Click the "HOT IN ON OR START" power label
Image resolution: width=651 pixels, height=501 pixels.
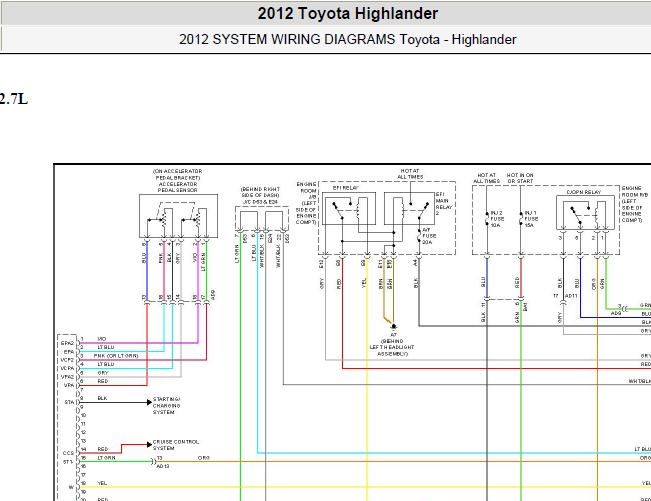click(520, 178)
